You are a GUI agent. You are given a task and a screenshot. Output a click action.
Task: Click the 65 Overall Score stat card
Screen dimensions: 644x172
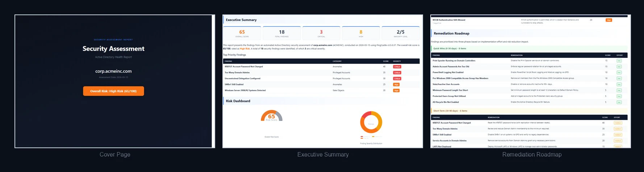(x=242, y=33)
